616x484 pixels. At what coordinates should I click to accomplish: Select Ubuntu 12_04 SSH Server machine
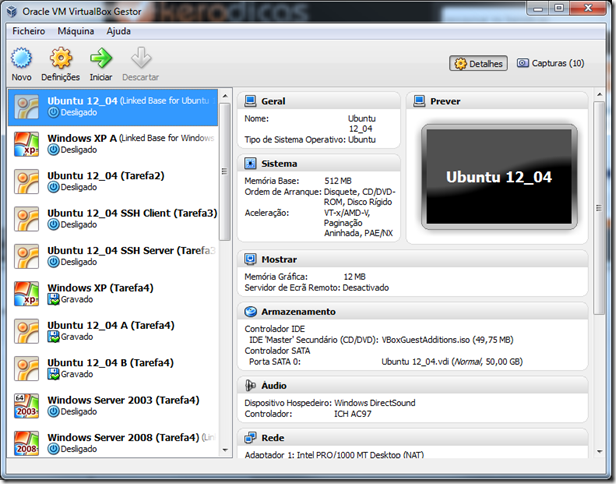point(113,256)
